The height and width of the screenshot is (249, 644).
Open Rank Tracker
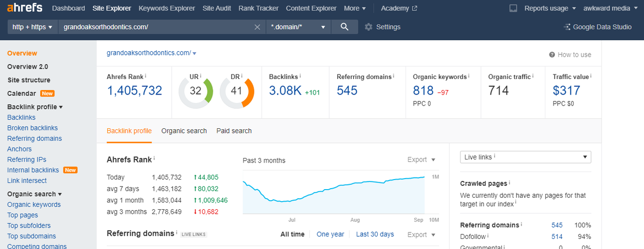(x=259, y=8)
